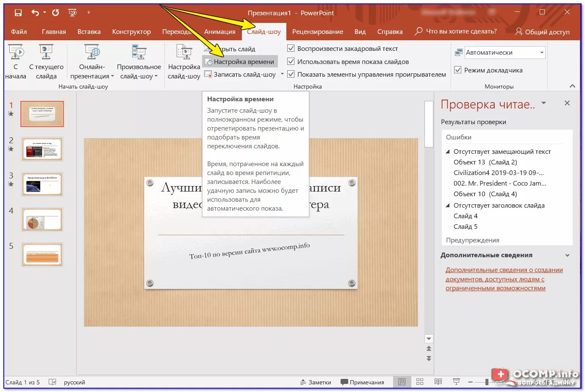Screen dimensions: 585x392
Task: Start slideshow with 'С начала' icon
Action: pos(16,62)
